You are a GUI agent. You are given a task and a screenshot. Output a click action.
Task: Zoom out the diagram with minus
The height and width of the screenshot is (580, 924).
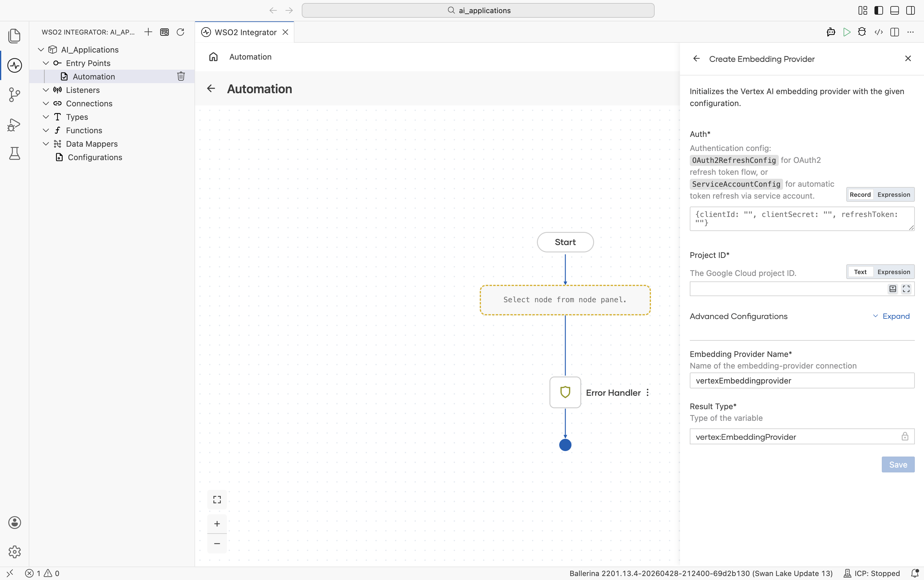pos(217,543)
